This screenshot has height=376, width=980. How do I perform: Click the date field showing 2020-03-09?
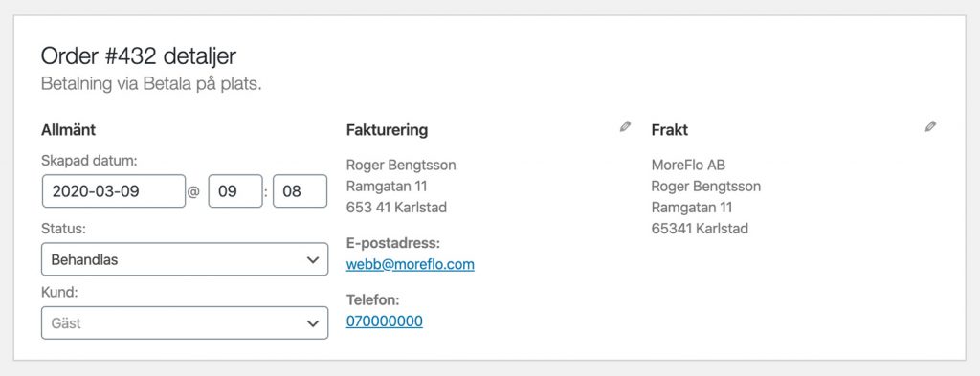point(114,191)
